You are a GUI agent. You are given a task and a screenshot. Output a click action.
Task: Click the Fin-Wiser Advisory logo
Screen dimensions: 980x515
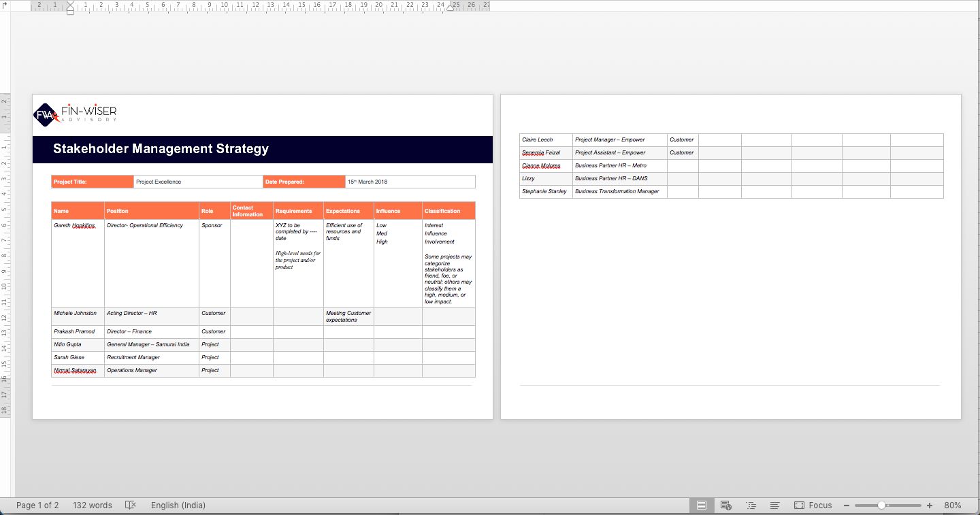(x=73, y=114)
